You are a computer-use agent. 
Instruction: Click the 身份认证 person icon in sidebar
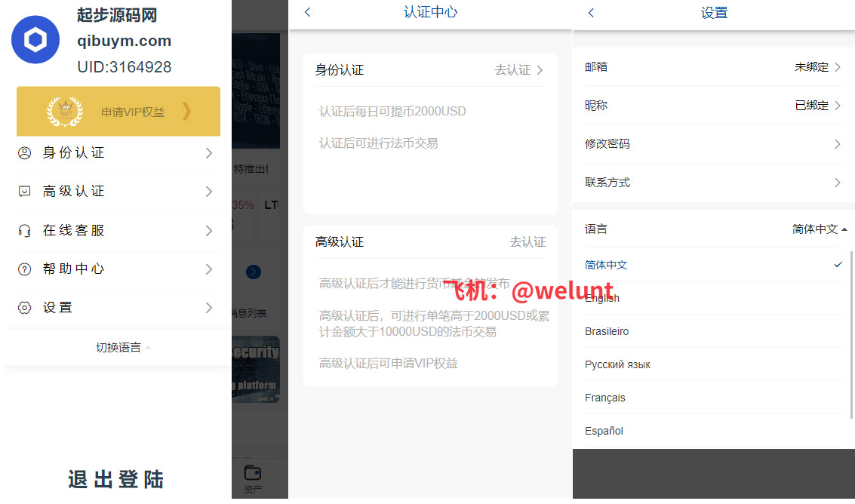click(x=25, y=153)
